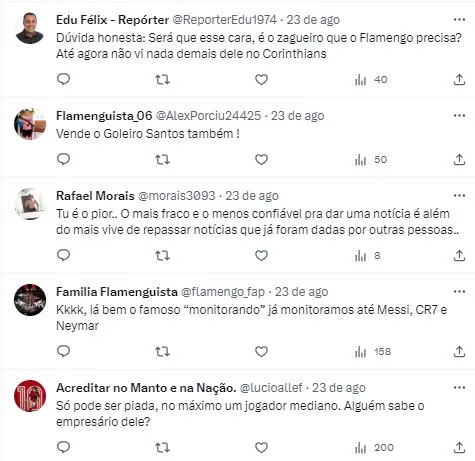
Task: Open more options on Edu Félix's tweet
Action: (459, 20)
